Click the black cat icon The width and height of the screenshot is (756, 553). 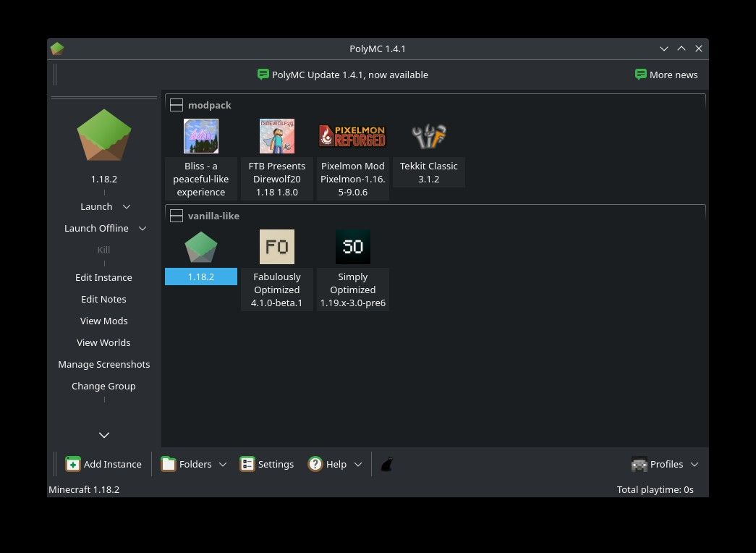[x=386, y=464]
